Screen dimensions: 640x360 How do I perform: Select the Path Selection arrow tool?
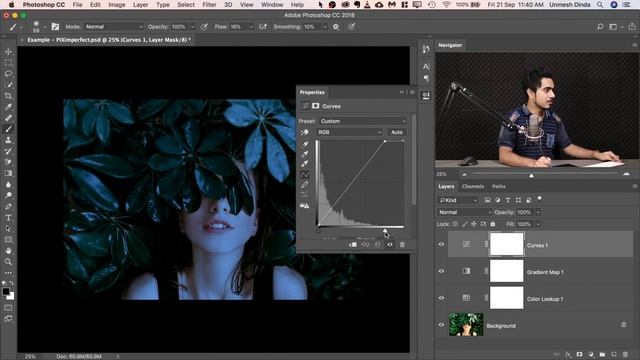click(8, 229)
